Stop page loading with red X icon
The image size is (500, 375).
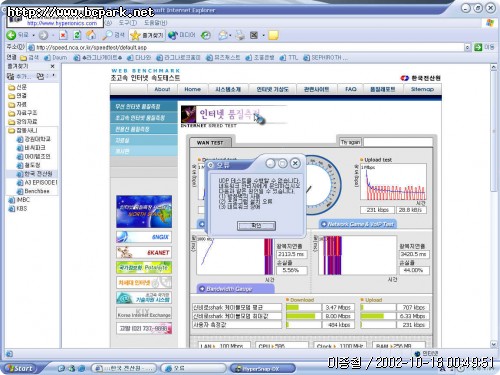(63, 35)
